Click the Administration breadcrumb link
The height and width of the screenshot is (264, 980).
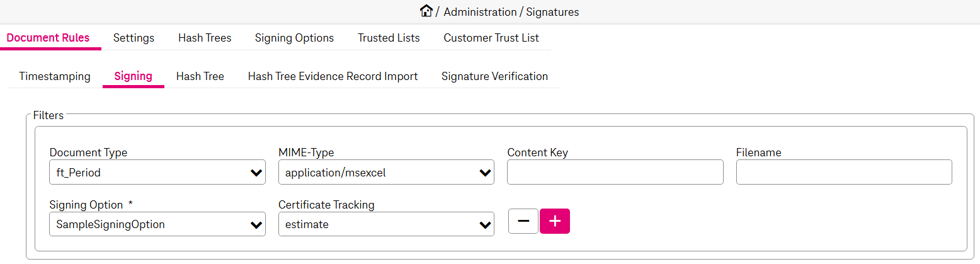point(480,12)
